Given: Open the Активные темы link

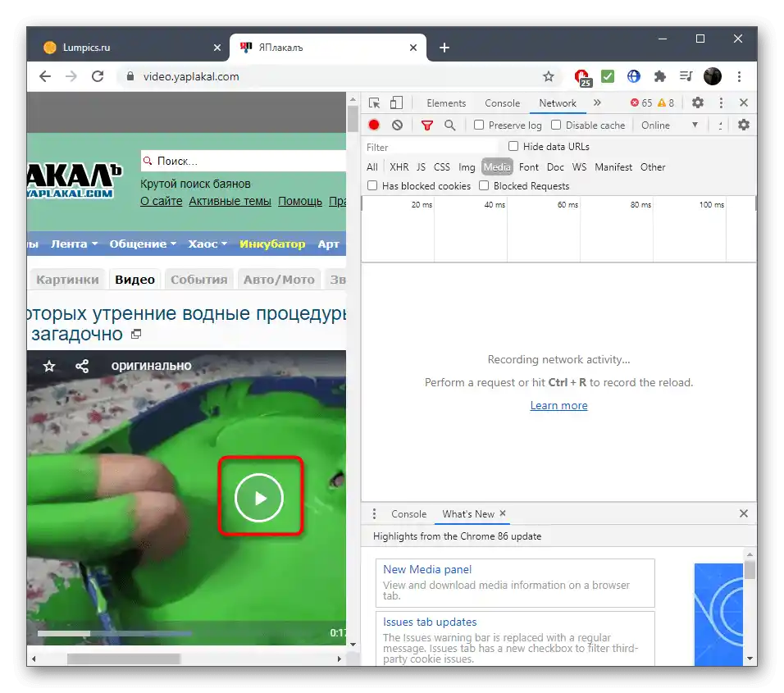Looking at the screenshot, I should (230, 201).
